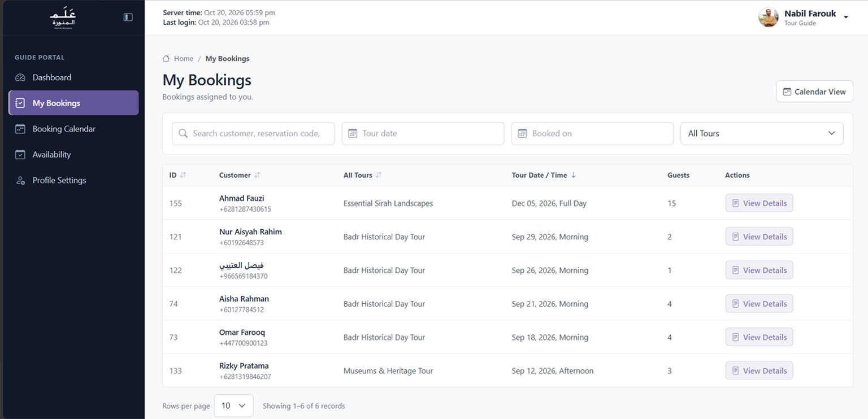Switch to Calendar View

(814, 91)
